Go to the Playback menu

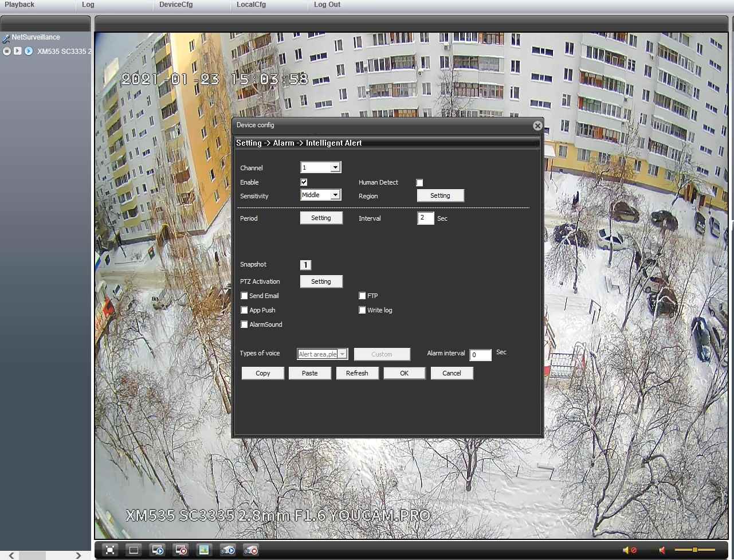[x=19, y=5]
